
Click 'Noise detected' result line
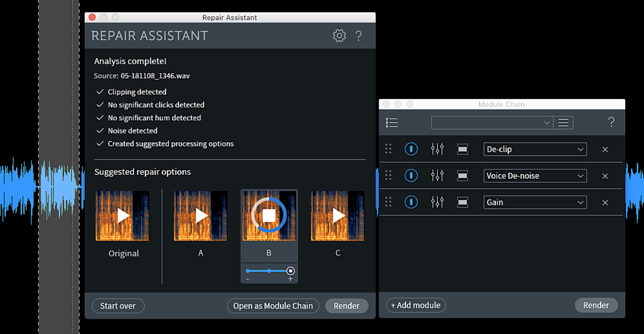tap(133, 131)
